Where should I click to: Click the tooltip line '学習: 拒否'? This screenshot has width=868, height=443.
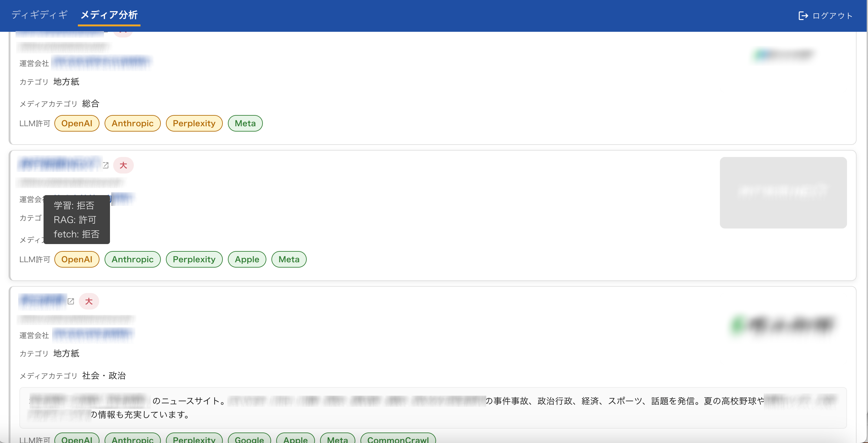coord(74,206)
